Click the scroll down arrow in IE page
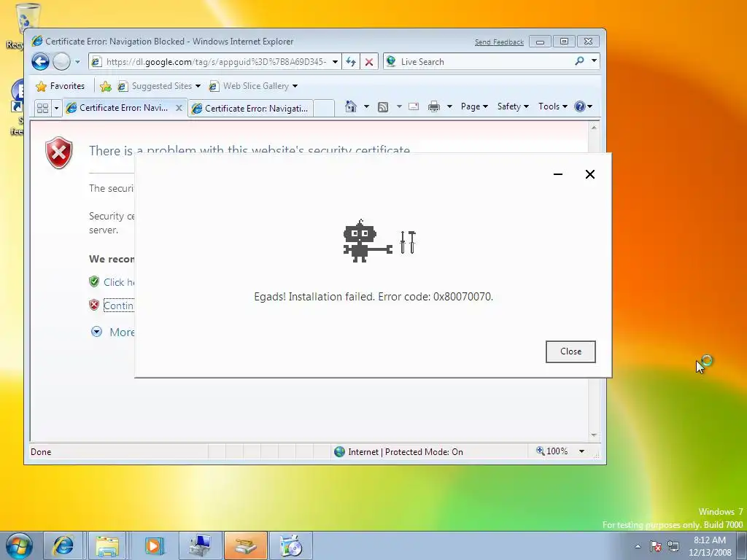 click(594, 435)
